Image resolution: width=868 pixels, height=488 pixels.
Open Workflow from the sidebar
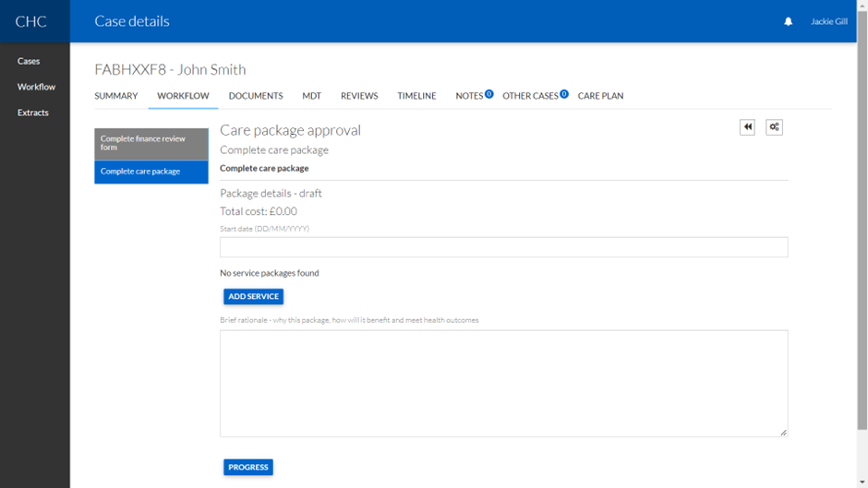tap(36, 87)
